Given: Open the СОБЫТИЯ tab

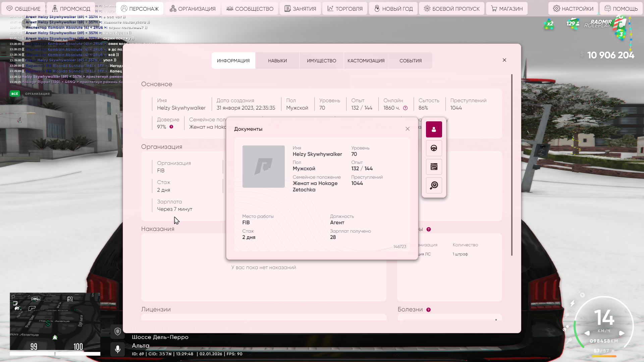Looking at the screenshot, I should (x=410, y=61).
